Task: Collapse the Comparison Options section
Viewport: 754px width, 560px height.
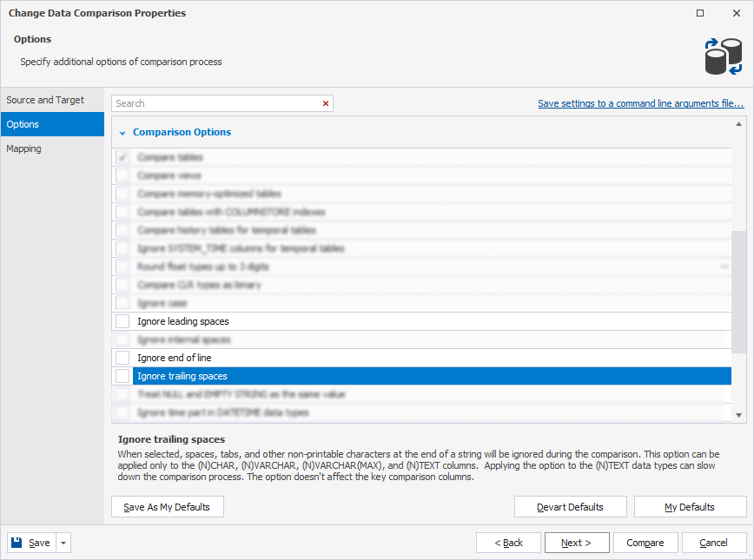Action: click(122, 132)
